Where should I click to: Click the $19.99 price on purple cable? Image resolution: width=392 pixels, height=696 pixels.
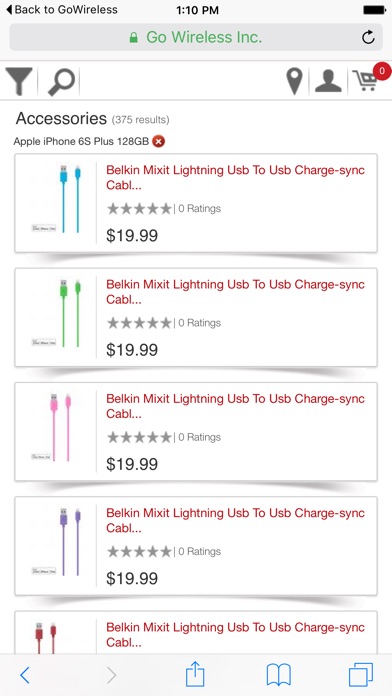point(132,578)
